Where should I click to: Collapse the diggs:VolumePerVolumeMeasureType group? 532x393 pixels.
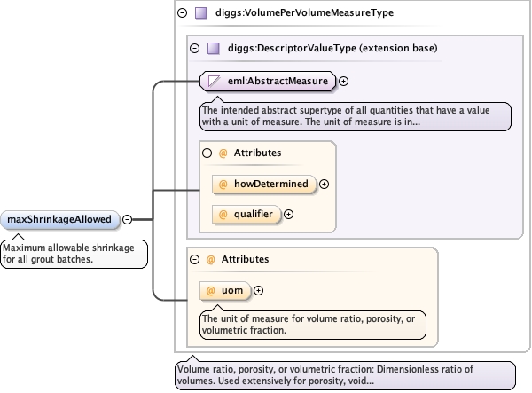[182, 13]
